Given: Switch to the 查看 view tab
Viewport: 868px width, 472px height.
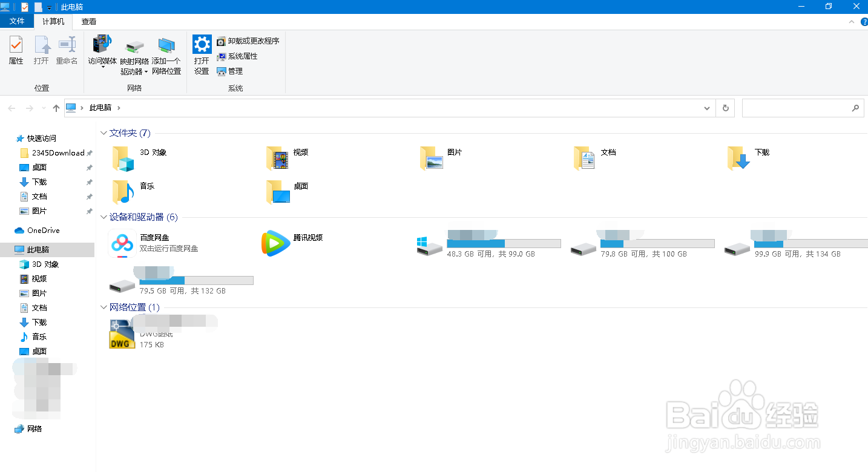Looking at the screenshot, I should (89, 22).
